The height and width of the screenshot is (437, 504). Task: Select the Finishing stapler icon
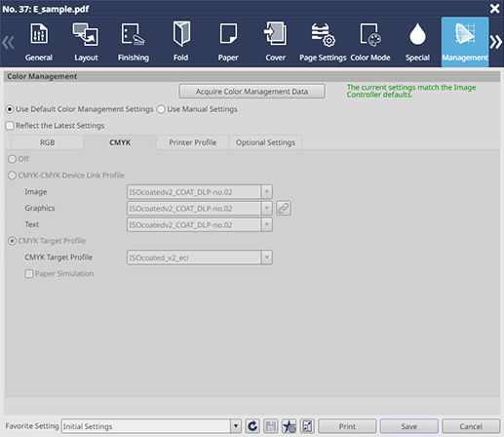[134, 34]
